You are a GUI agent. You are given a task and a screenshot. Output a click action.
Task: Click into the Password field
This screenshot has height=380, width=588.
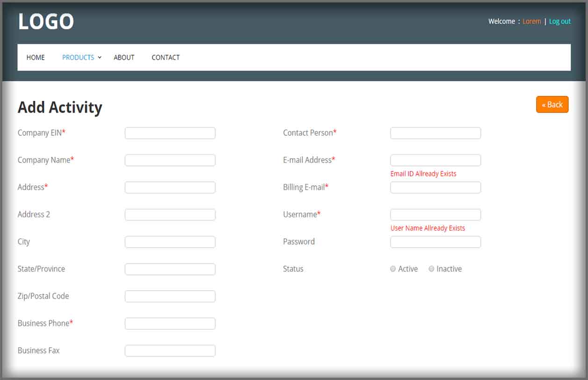tap(435, 242)
